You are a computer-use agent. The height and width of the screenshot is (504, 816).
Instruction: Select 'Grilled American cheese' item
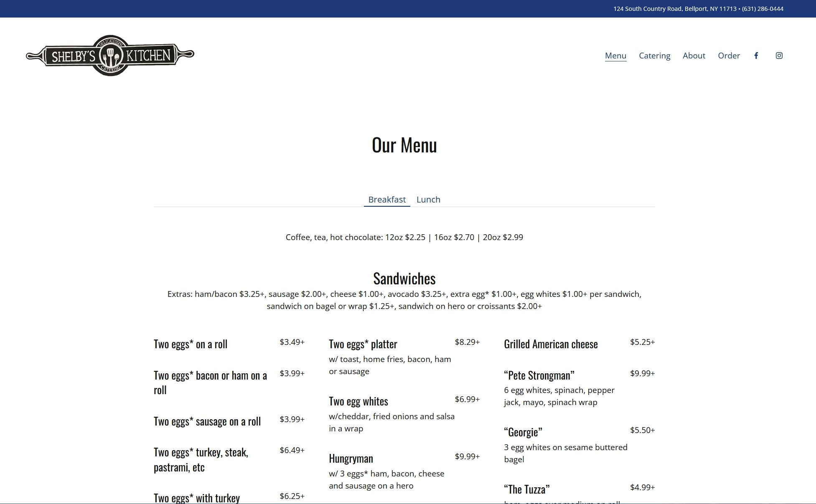(x=551, y=344)
